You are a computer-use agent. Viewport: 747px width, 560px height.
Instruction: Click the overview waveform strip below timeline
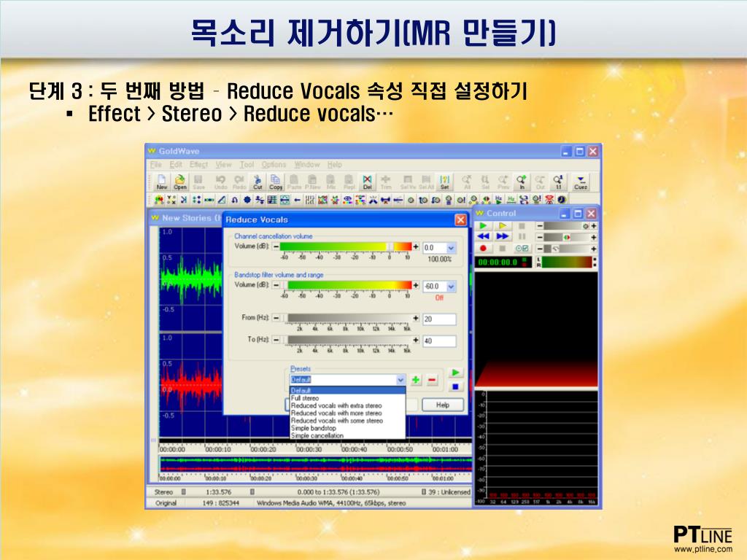[x=315, y=464]
